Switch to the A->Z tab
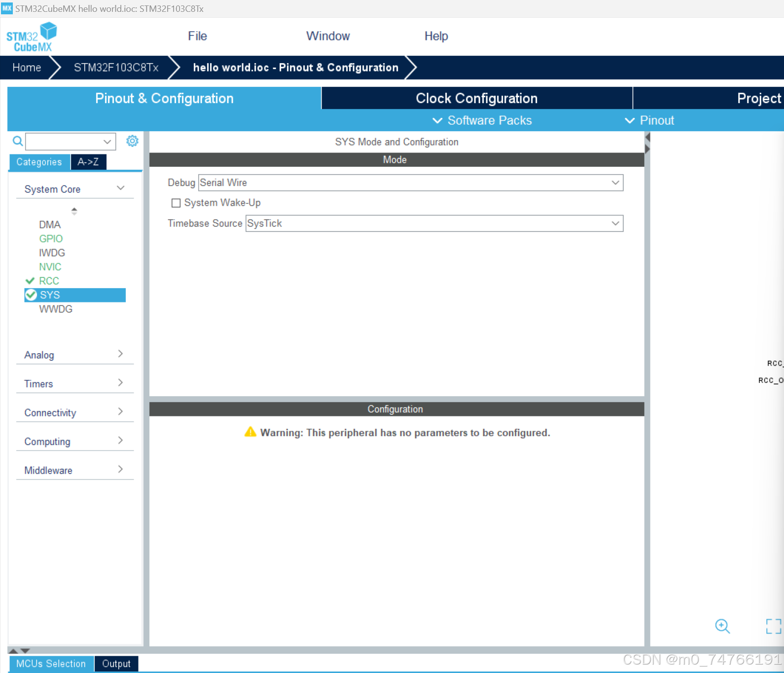The width and height of the screenshot is (784, 673). (x=88, y=162)
